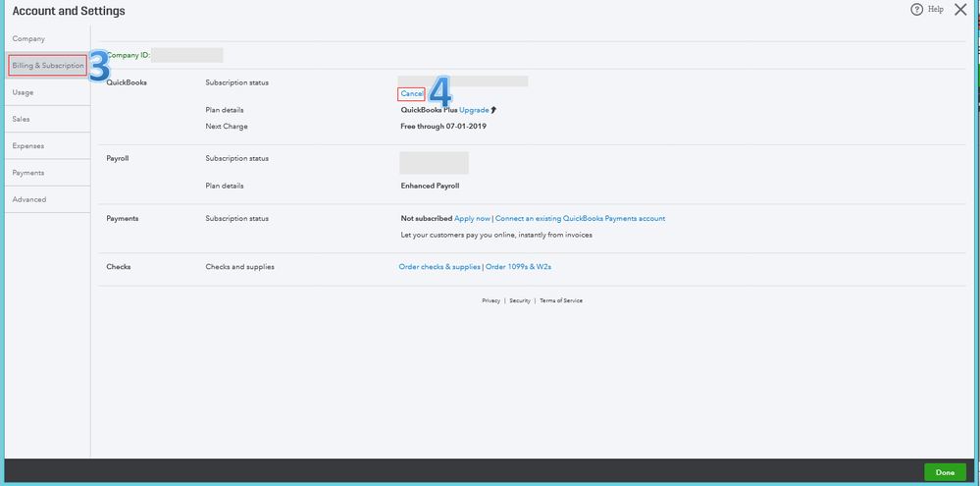Viewport: 980px width, 486px height.
Task: Click 'Let your customers pay you online' text
Action: [x=496, y=236]
